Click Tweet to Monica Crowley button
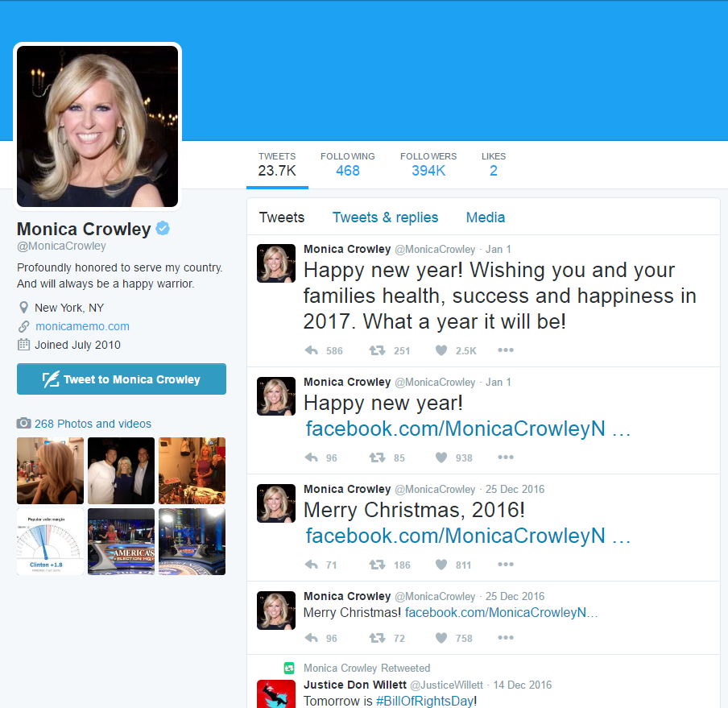 click(x=122, y=379)
